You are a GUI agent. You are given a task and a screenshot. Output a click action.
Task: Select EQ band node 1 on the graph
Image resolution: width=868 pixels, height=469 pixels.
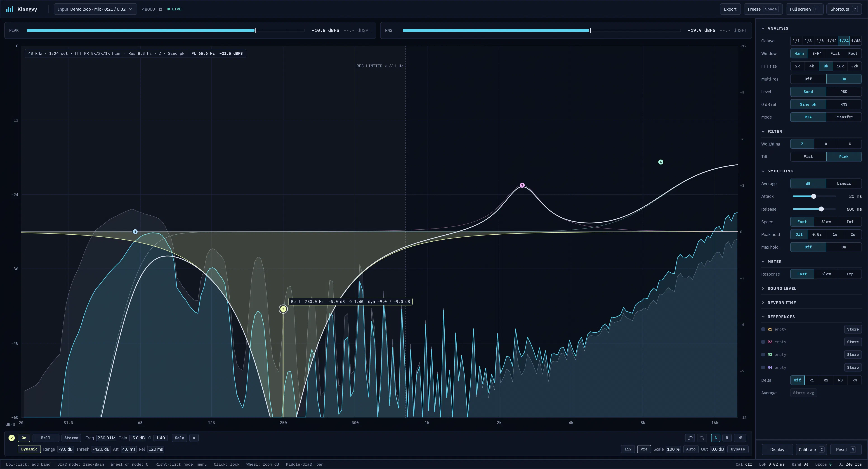click(x=135, y=232)
